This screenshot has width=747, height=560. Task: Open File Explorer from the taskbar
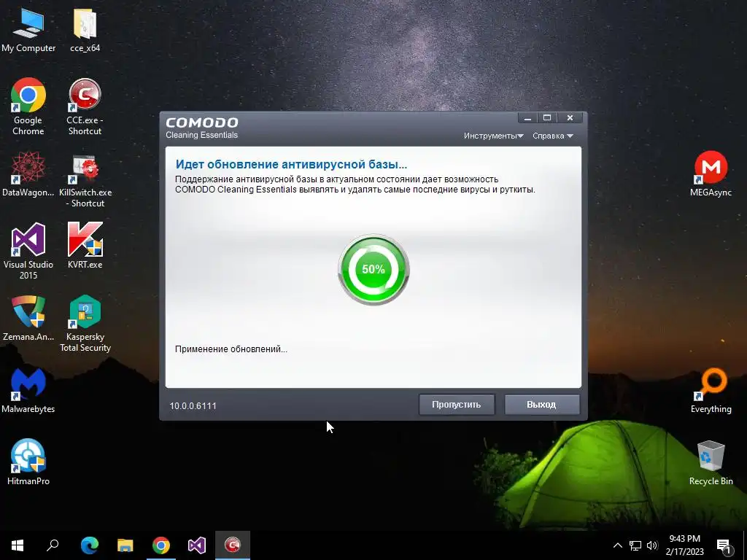(125, 545)
